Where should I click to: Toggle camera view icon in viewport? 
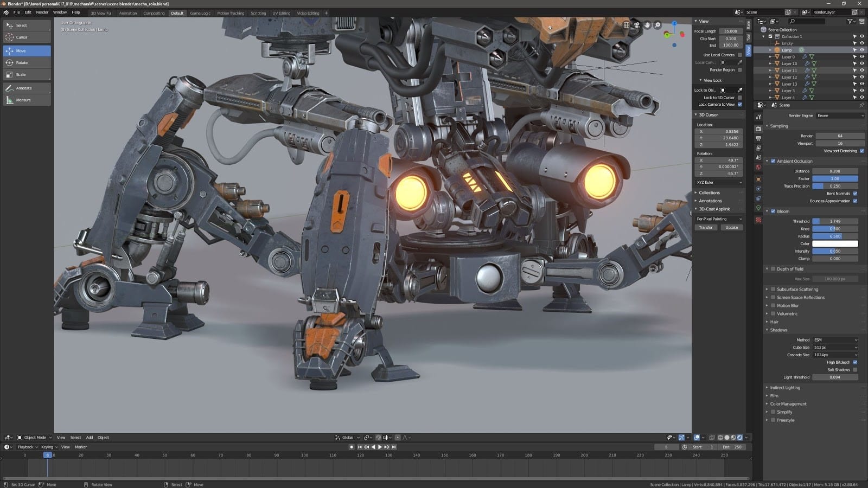click(637, 25)
